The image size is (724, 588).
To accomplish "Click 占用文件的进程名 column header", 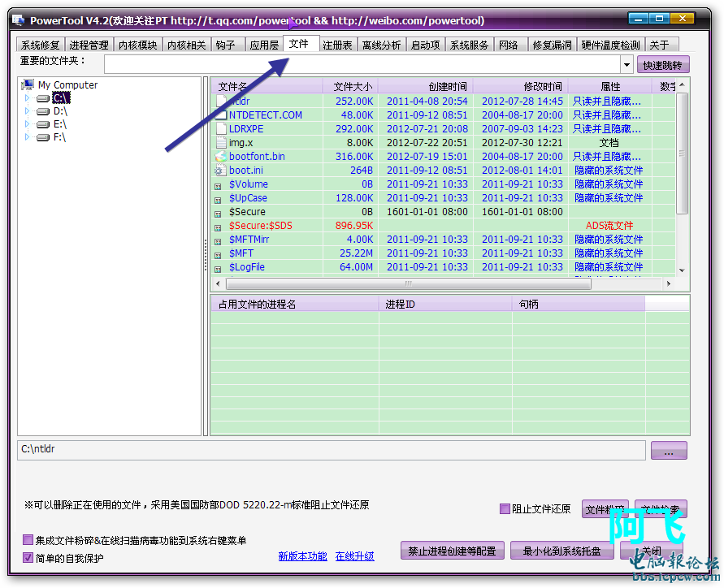I will click(295, 305).
